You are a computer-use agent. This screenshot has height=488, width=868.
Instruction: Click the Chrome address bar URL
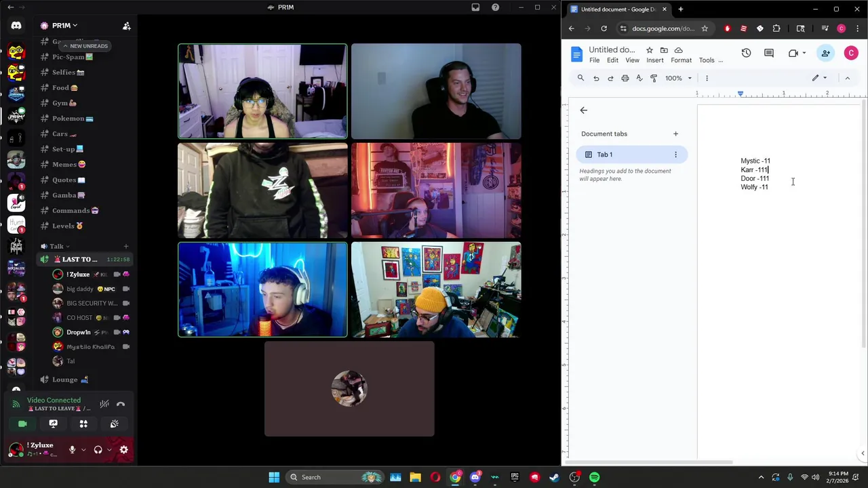[663, 28]
